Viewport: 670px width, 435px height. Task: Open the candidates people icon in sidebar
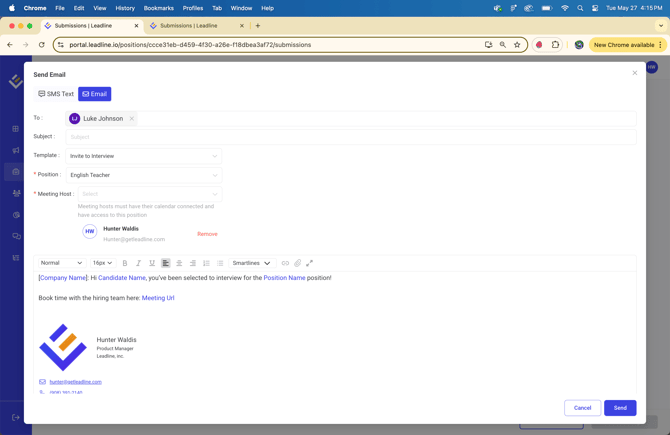coord(16,193)
